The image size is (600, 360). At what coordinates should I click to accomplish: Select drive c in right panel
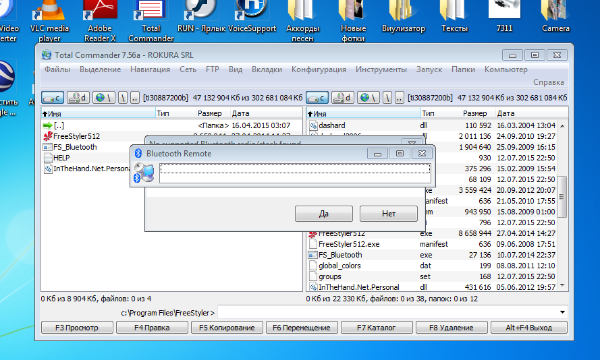click(318, 98)
